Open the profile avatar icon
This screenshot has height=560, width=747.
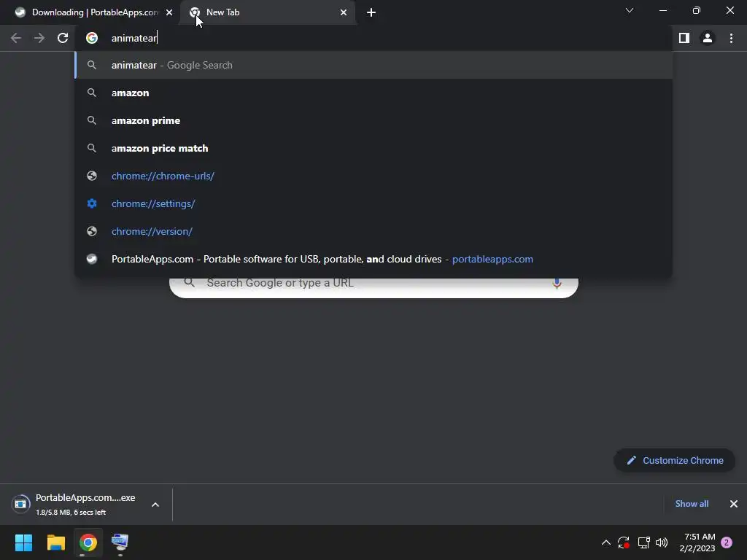tap(708, 38)
